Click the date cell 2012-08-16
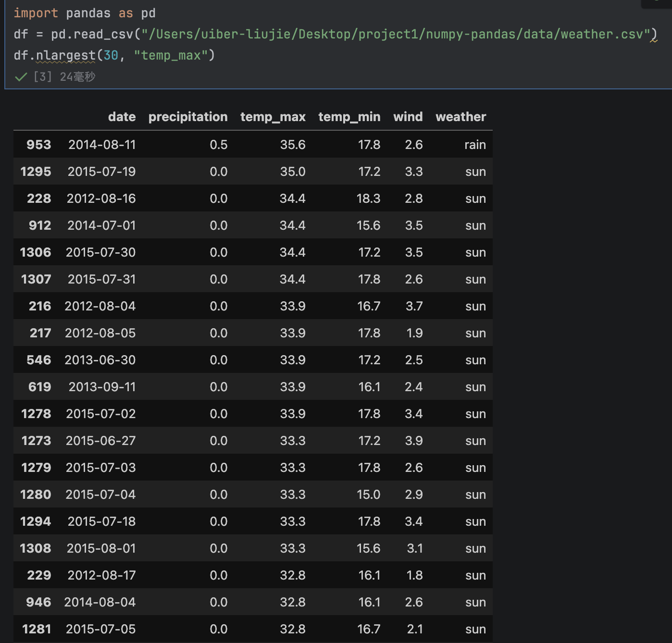The image size is (672, 643). (101, 198)
